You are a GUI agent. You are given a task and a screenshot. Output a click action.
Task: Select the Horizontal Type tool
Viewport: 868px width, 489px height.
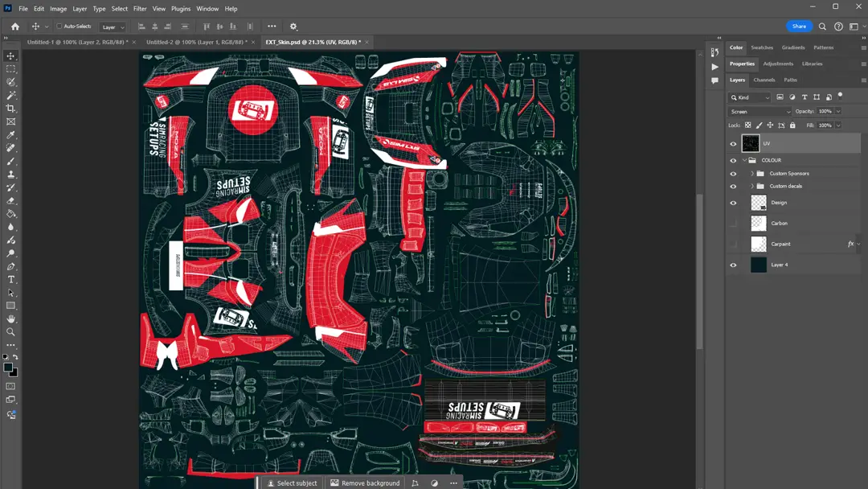pyautogui.click(x=11, y=279)
